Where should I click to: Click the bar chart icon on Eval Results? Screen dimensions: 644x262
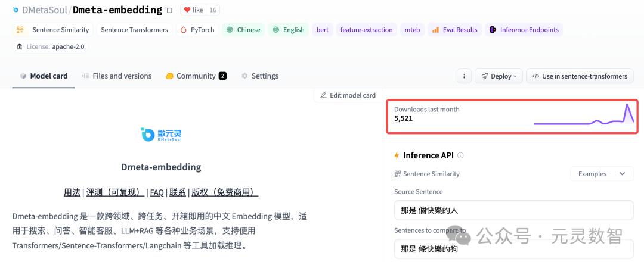pyautogui.click(x=435, y=30)
